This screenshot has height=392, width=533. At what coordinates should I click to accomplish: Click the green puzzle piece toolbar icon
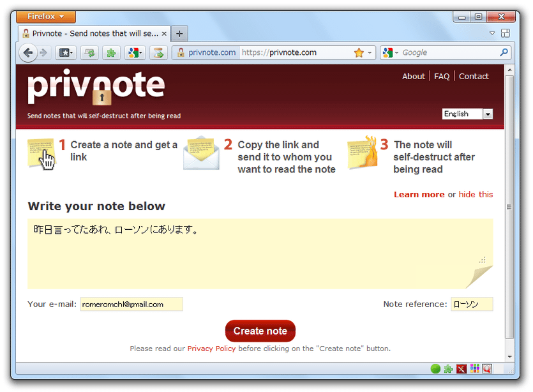pyautogui.click(x=112, y=53)
